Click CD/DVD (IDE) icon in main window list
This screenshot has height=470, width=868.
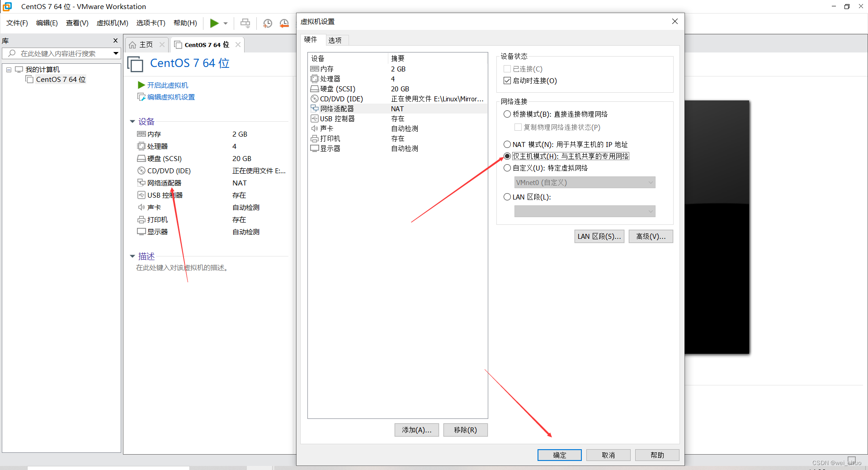(142, 171)
